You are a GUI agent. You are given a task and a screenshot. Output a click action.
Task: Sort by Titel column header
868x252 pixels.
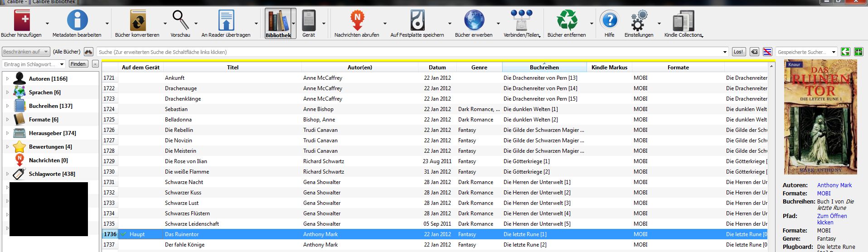[x=233, y=67]
